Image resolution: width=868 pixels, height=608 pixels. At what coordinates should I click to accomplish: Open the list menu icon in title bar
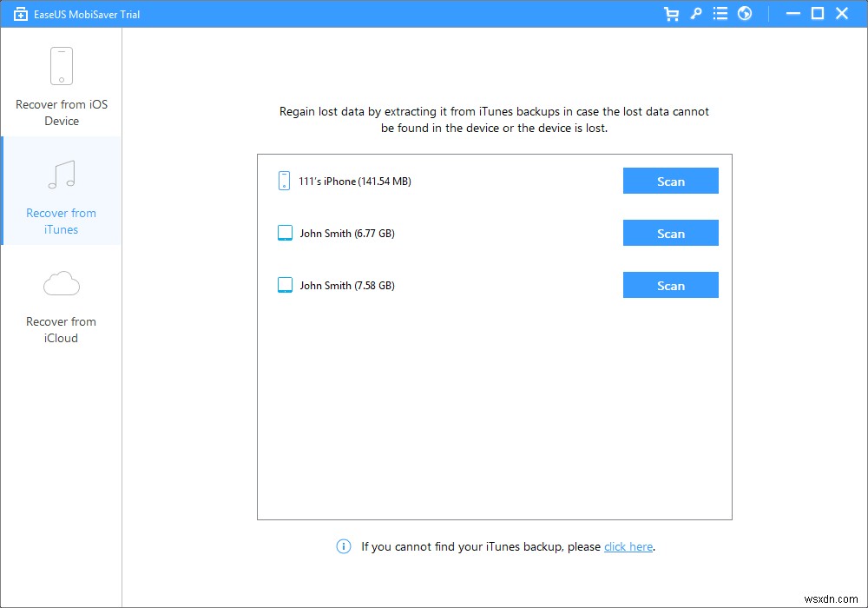point(720,13)
